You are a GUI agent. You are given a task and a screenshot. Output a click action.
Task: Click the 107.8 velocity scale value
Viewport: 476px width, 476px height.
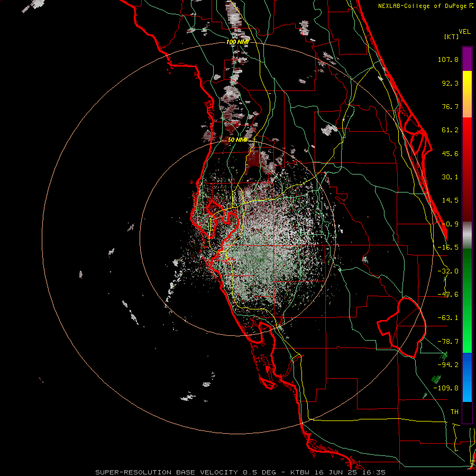point(448,59)
